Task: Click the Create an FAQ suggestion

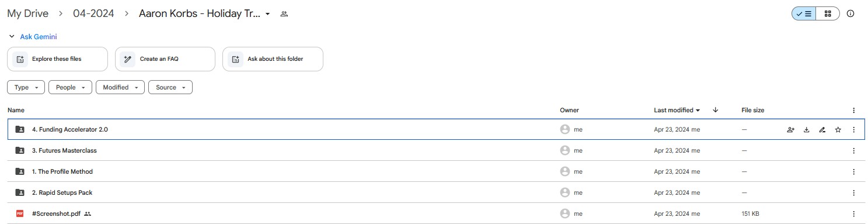Action: coord(165,59)
